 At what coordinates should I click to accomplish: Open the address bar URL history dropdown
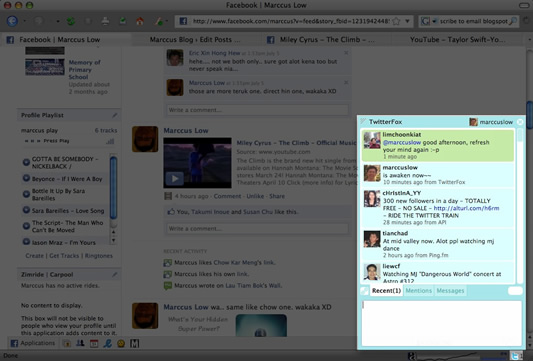coord(407,21)
